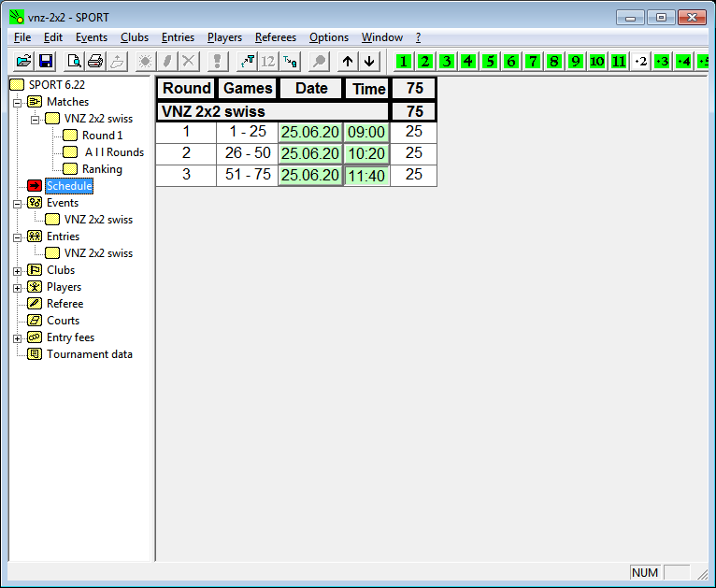Open Print Preview from the toolbar

(74, 62)
